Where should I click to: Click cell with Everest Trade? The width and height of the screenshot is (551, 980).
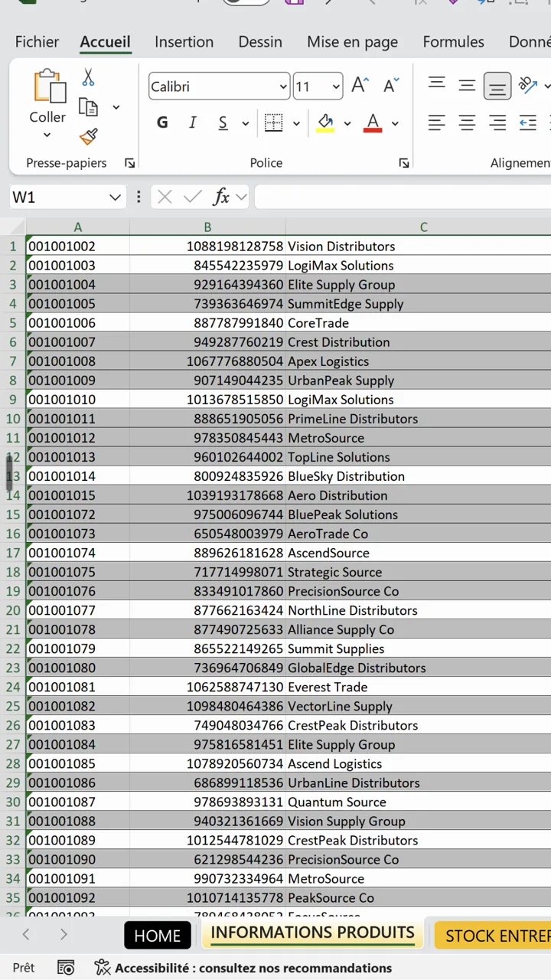point(418,687)
